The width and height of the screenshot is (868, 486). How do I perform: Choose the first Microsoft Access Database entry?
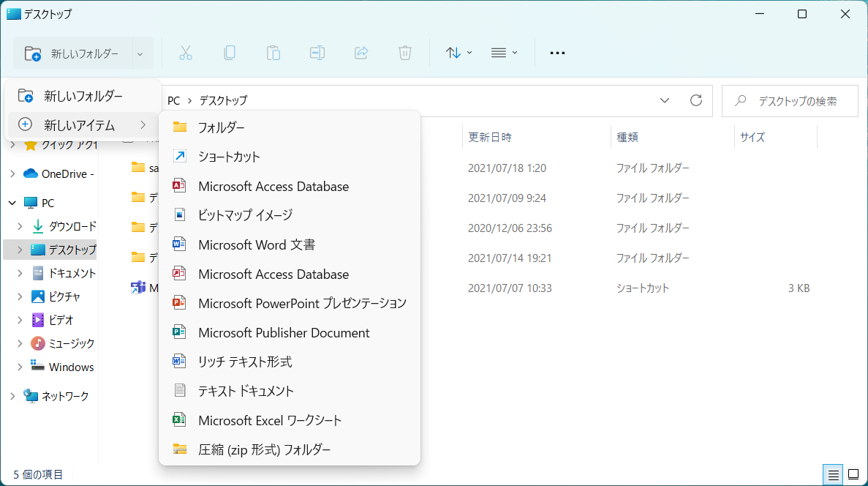290,186
